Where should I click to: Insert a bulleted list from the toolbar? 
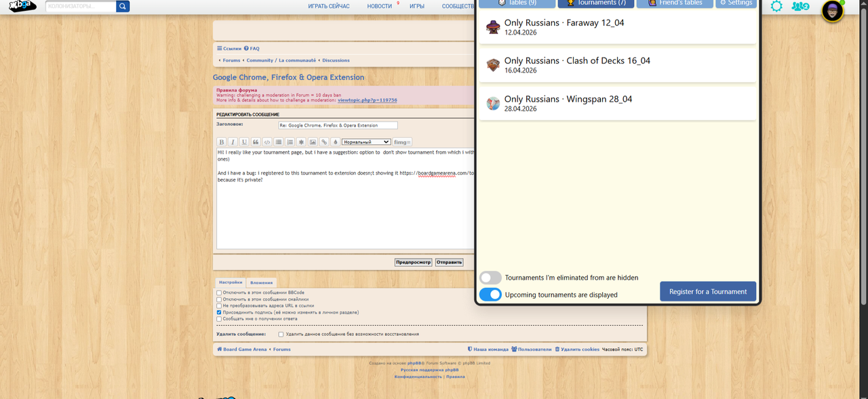pyautogui.click(x=279, y=142)
